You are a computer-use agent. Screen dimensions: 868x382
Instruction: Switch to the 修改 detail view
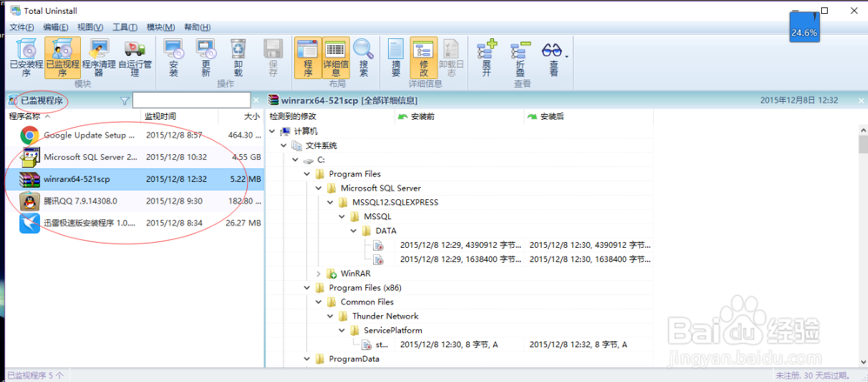pyautogui.click(x=424, y=57)
